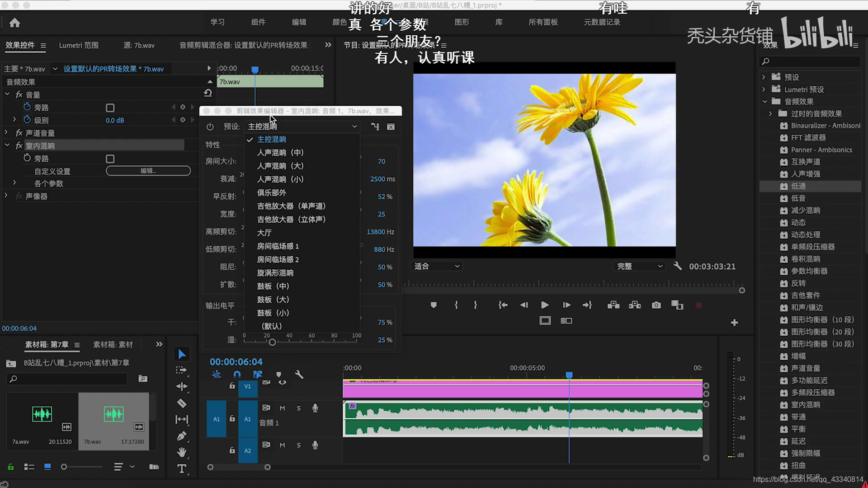Click the voice-over record microphone on 音频 1

coord(315,408)
